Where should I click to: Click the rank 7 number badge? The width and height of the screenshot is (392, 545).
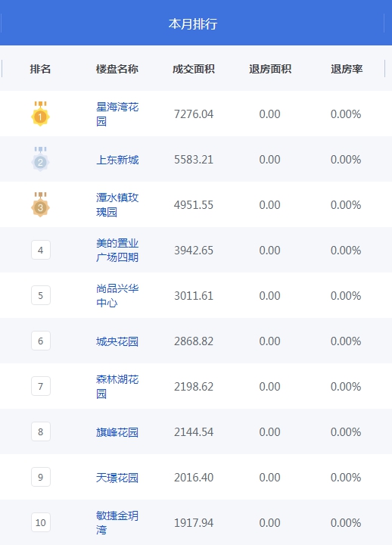click(x=41, y=386)
